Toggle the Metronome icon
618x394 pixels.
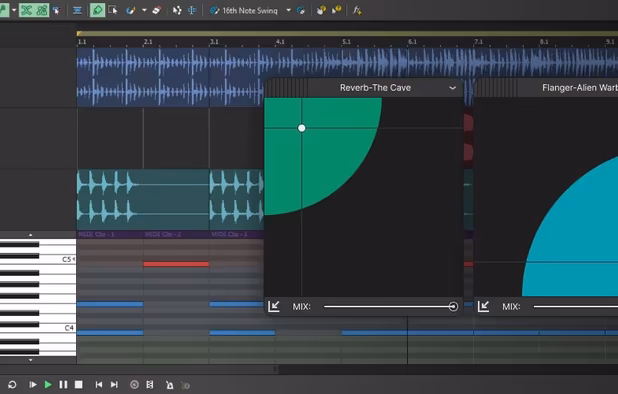pos(169,385)
